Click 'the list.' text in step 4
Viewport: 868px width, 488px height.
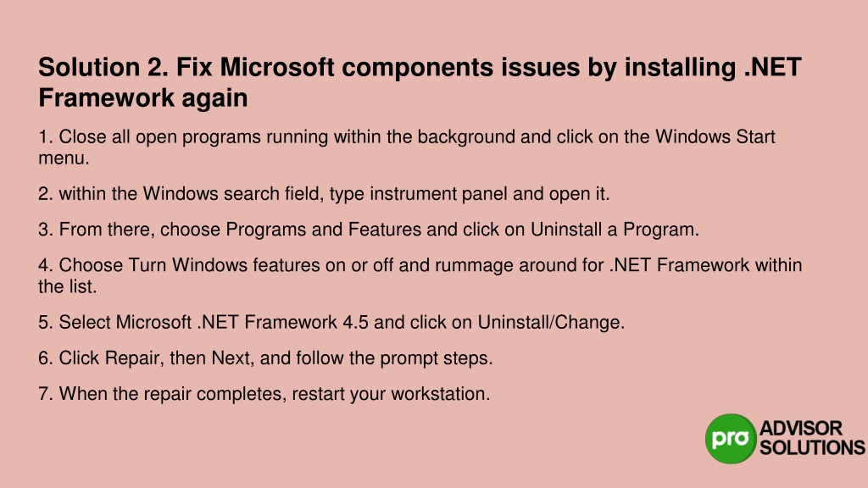(68, 286)
